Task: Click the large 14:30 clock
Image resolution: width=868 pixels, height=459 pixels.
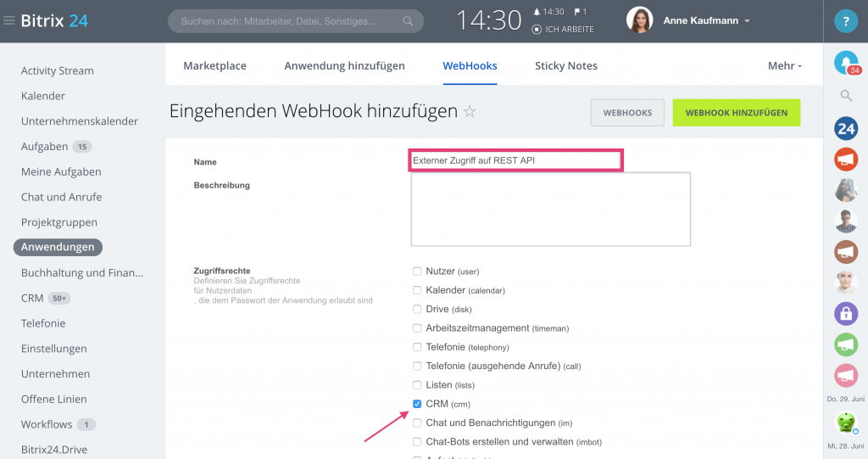Action: point(488,21)
